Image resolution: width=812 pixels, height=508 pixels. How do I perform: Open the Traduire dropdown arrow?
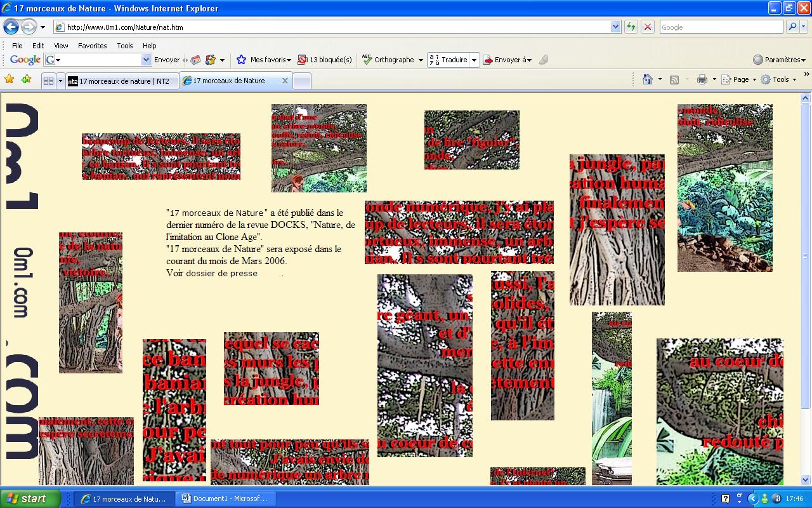coord(474,60)
